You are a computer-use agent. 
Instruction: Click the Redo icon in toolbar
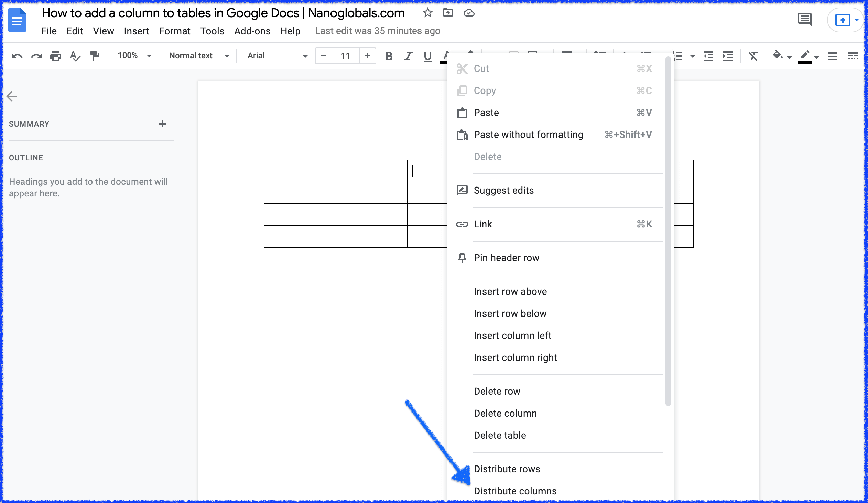(35, 56)
